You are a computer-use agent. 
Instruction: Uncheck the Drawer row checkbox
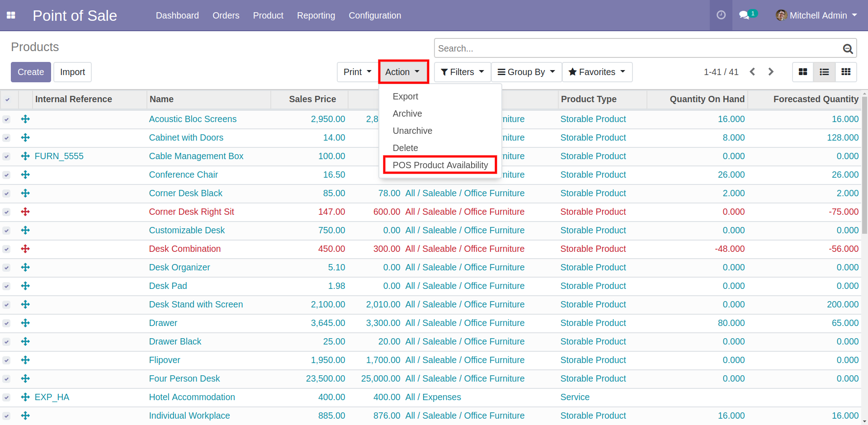click(x=6, y=323)
